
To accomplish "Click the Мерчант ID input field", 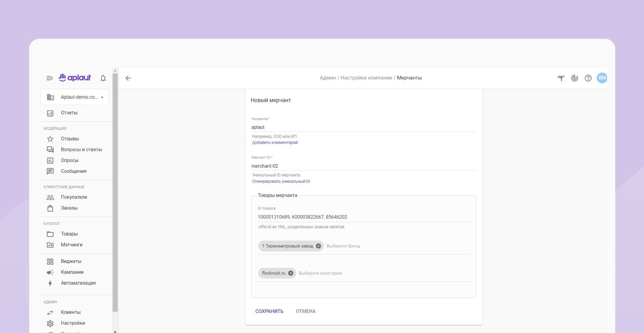I will point(363,166).
